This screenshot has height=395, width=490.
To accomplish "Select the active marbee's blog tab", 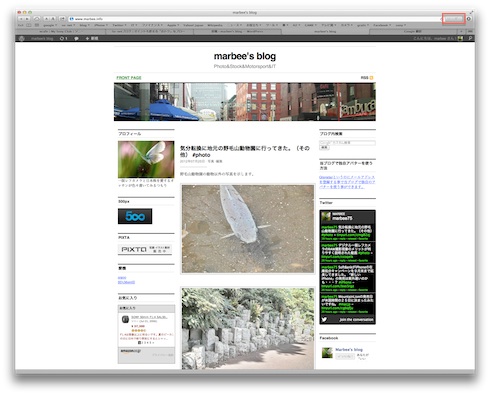I will (325, 31).
